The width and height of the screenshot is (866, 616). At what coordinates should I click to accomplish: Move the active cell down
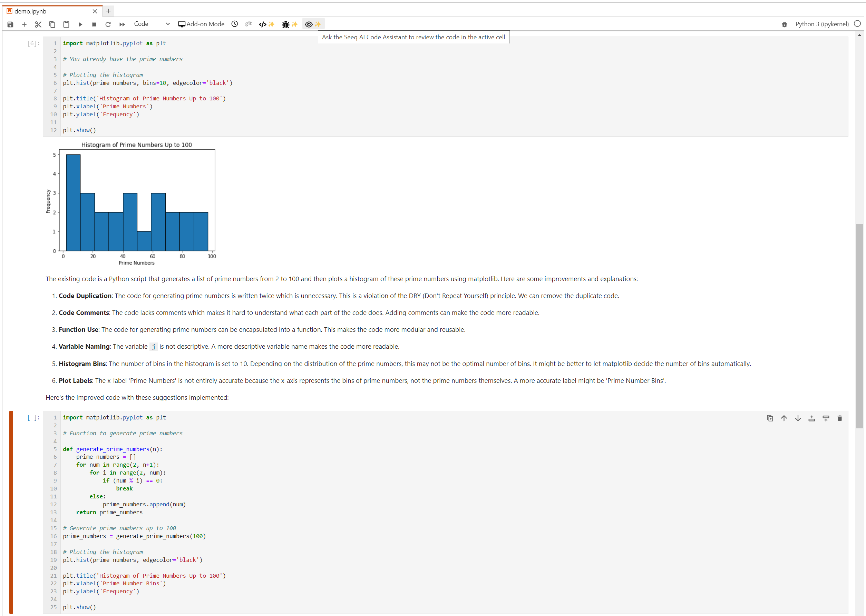click(798, 418)
